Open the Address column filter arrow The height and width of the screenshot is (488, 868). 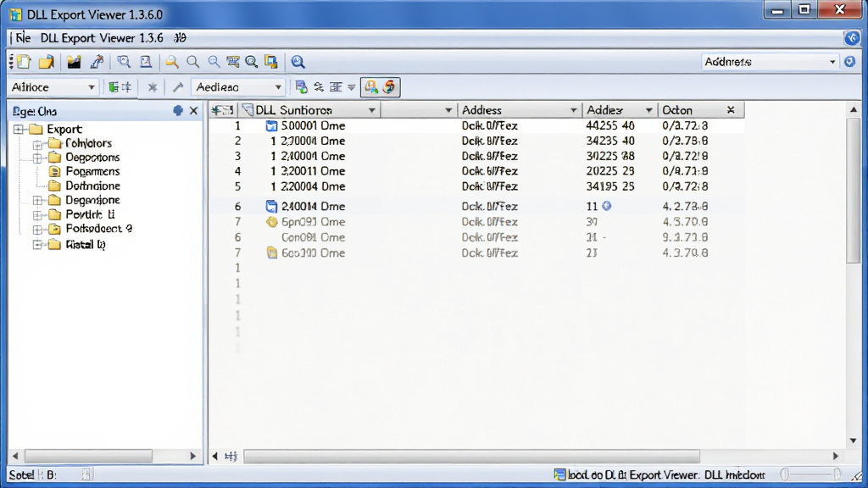[x=574, y=110]
